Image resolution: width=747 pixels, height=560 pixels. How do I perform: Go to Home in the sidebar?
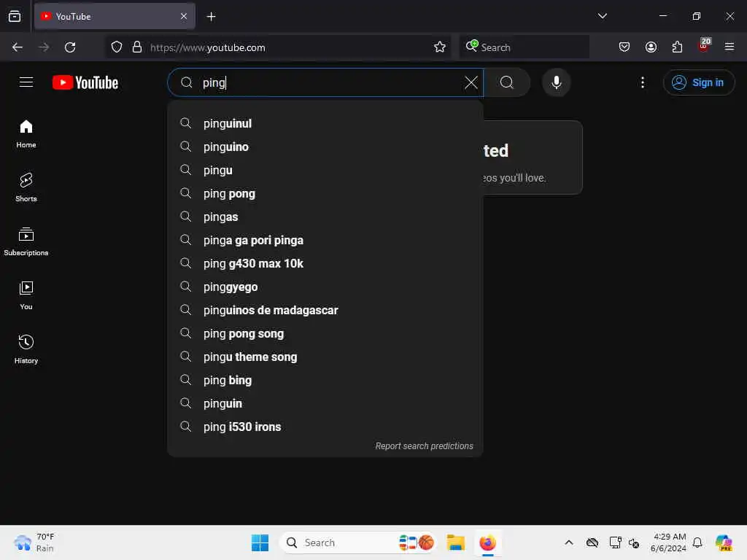click(26, 134)
